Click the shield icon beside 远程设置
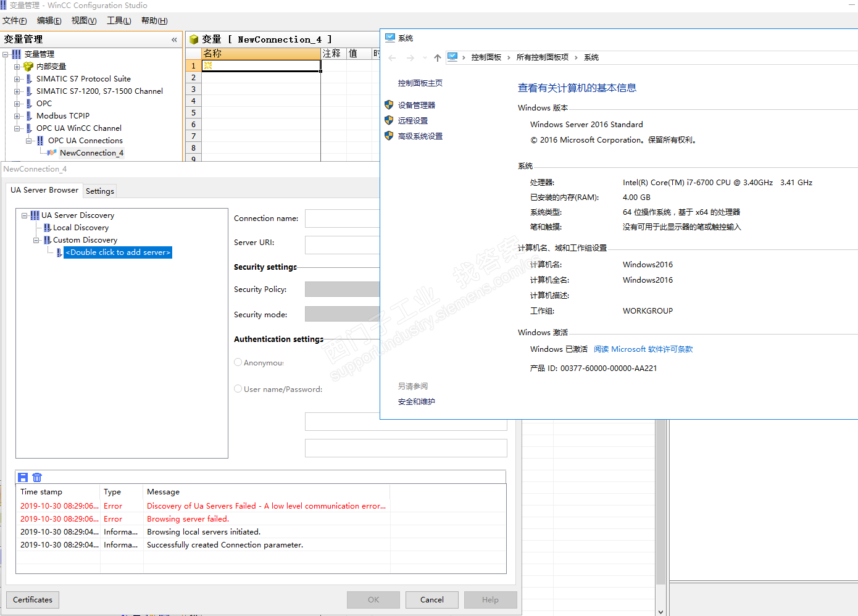The image size is (858, 616). tap(389, 120)
